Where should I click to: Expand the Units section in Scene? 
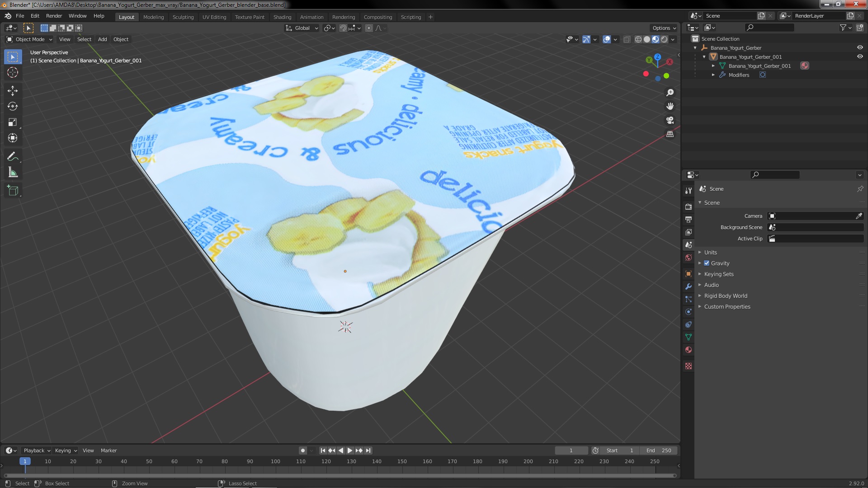click(711, 252)
